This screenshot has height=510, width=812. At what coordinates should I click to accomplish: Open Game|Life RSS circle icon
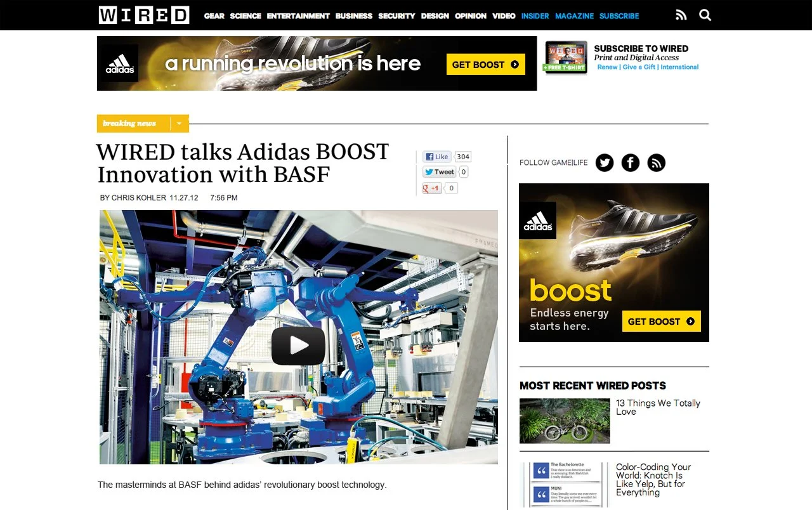657,163
